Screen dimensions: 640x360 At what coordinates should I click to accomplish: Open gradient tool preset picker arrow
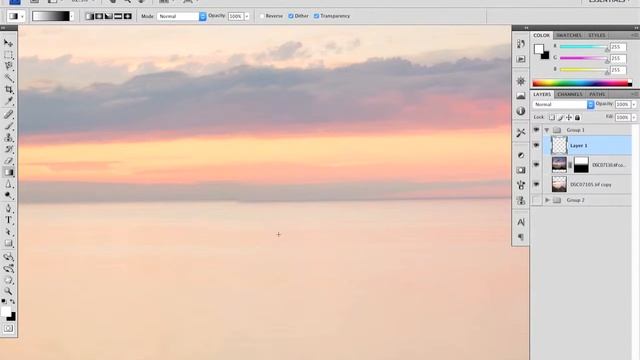tap(22, 16)
